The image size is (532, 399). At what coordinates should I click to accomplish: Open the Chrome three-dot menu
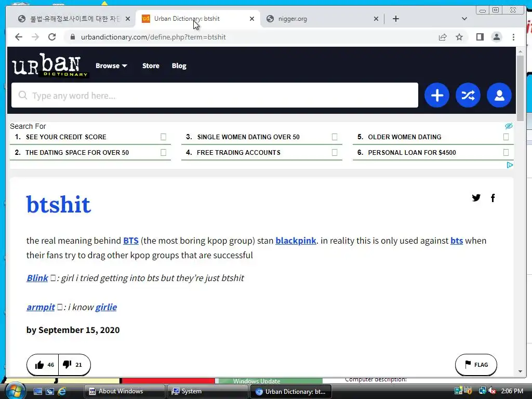(513, 37)
